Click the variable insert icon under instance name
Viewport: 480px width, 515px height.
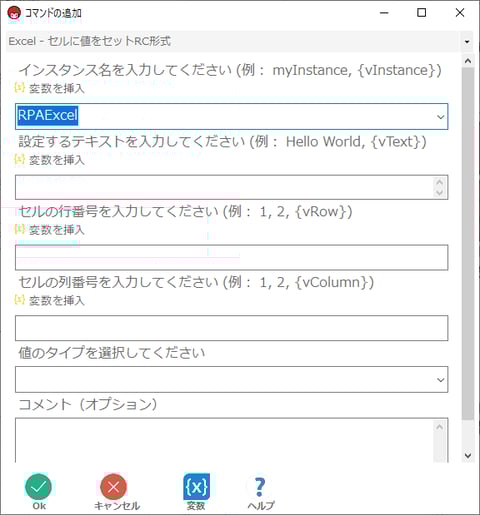point(20,87)
